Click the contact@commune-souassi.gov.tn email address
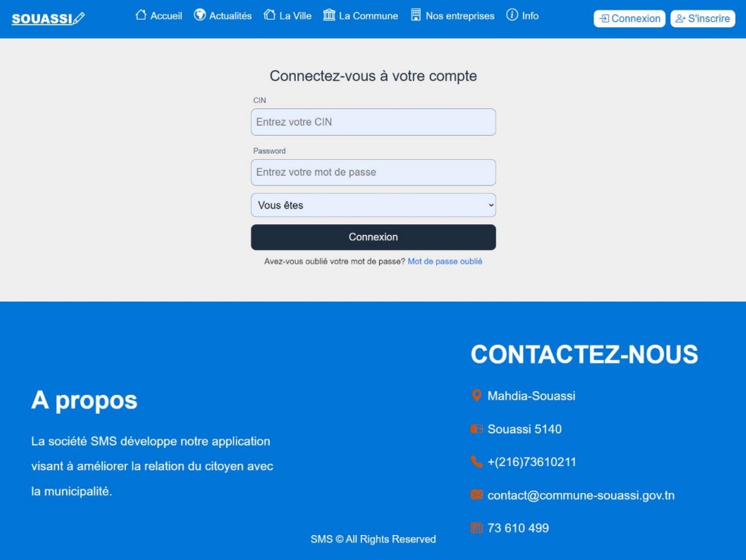The width and height of the screenshot is (746, 560). 581,496
